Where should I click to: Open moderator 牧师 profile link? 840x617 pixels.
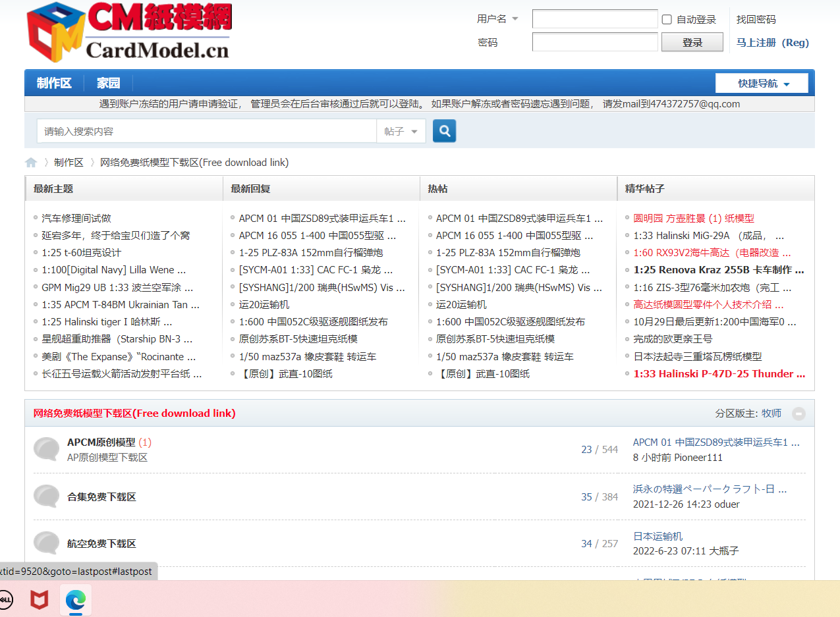(771, 414)
